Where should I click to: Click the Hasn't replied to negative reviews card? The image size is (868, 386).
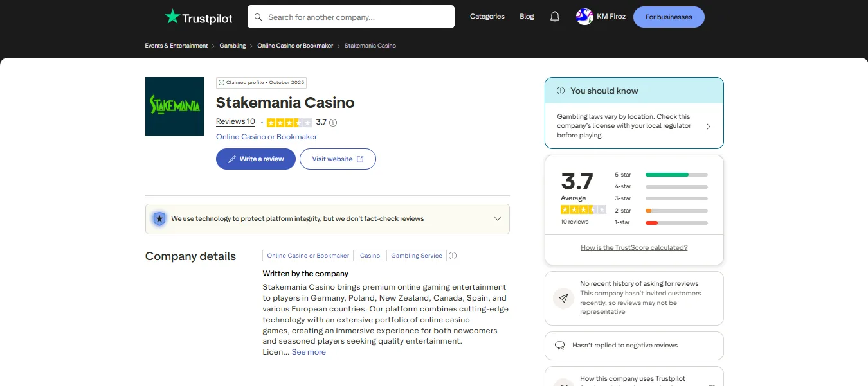point(634,346)
